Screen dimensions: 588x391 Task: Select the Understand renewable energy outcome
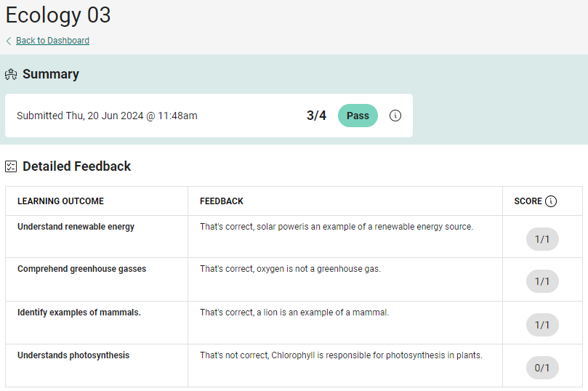(76, 227)
